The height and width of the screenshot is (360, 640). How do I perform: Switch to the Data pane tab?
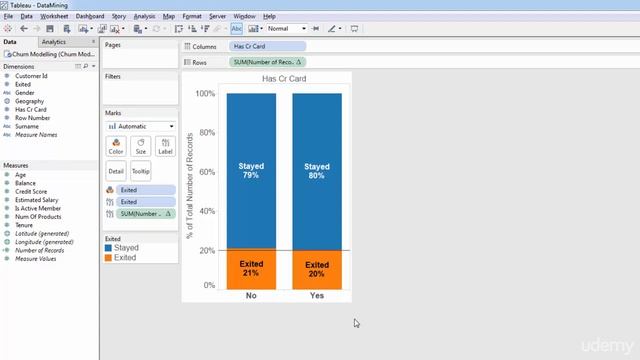point(10,42)
